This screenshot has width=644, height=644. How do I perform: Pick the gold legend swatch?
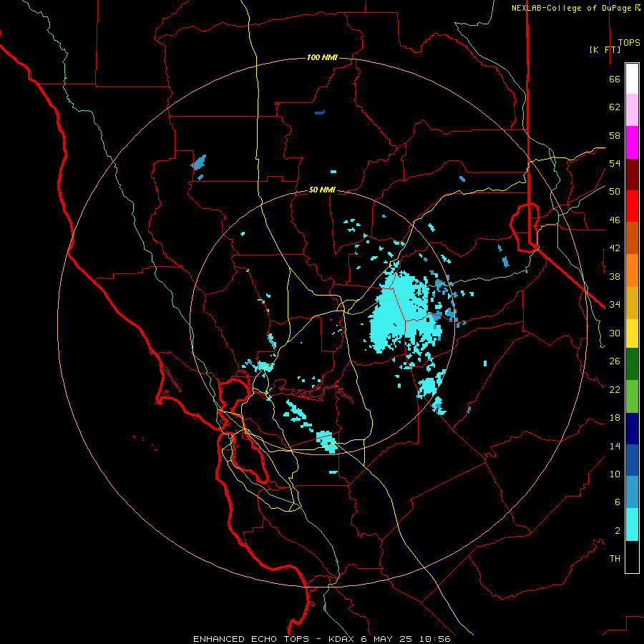tap(632, 303)
